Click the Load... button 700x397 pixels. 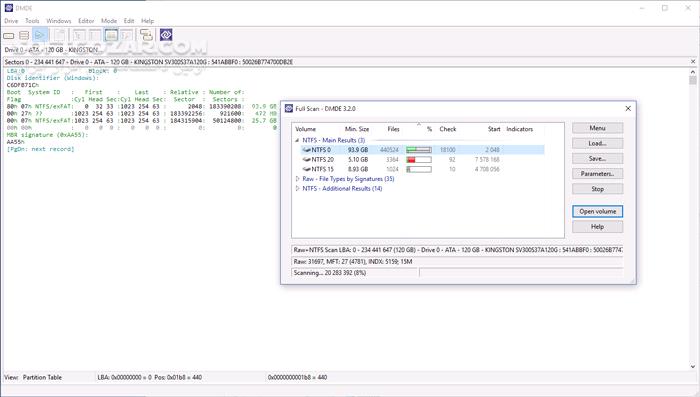[597, 143]
